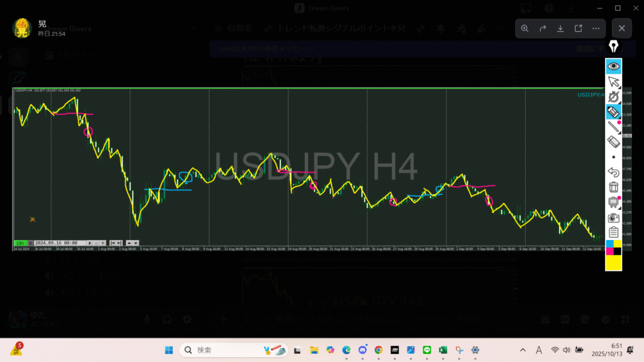Take a screenshot with the camera icon

[x=613, y=217]
